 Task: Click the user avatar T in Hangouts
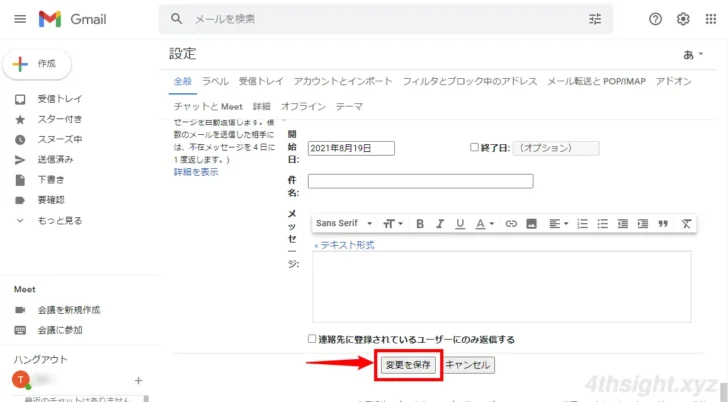click(x=21, y=380)
